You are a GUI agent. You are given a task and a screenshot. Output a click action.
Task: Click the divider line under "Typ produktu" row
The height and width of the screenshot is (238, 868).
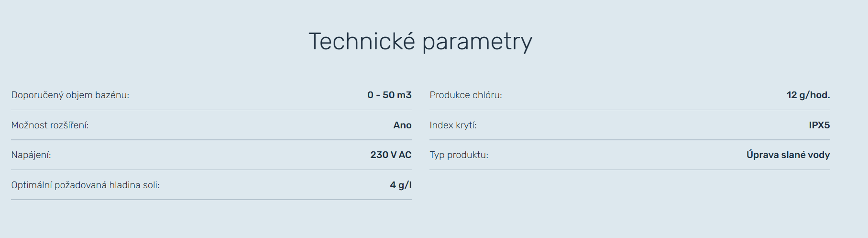click(x=629, y=170)
